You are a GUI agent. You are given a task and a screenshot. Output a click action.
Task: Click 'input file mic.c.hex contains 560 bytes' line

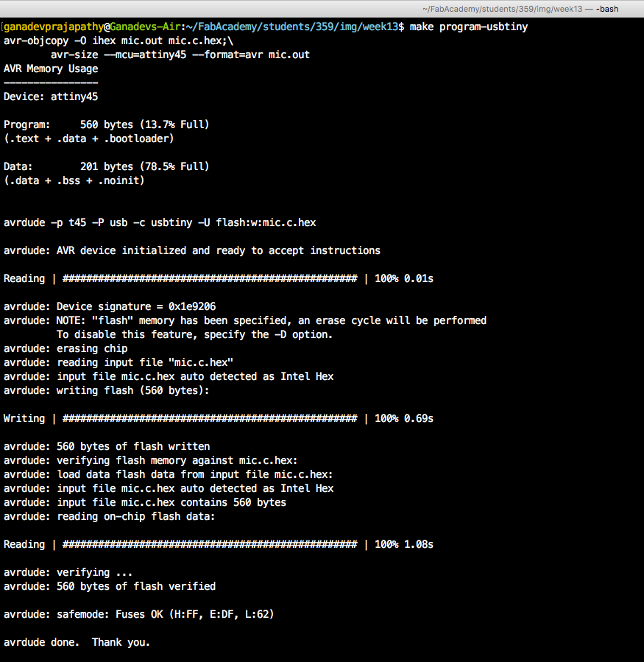coord(145,502)
